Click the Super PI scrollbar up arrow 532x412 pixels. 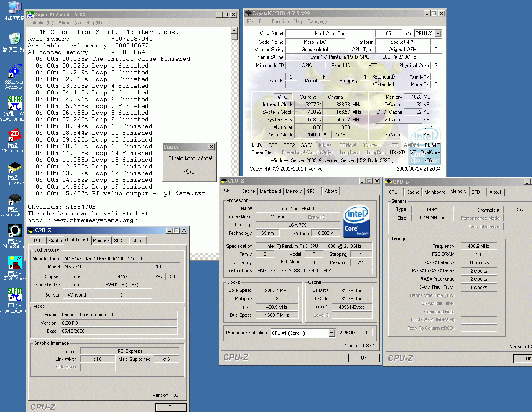pos(234,30)
